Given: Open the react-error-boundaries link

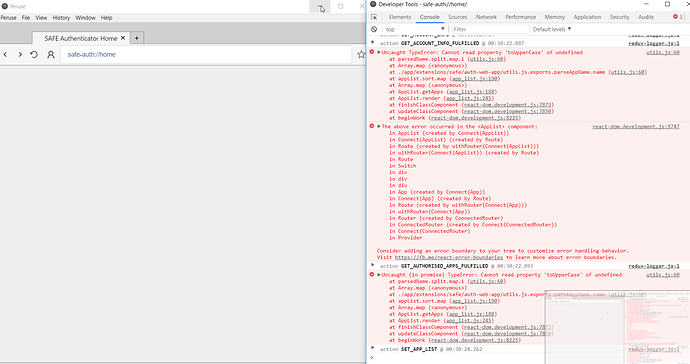Looking at the screenshot, I should coord(448,257).
